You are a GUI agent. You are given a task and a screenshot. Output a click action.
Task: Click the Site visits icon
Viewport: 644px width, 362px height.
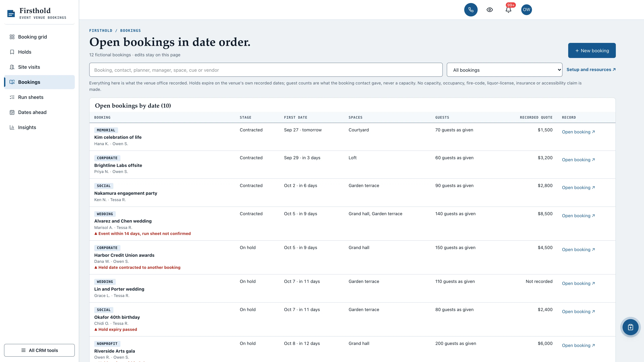click(12, 67)
